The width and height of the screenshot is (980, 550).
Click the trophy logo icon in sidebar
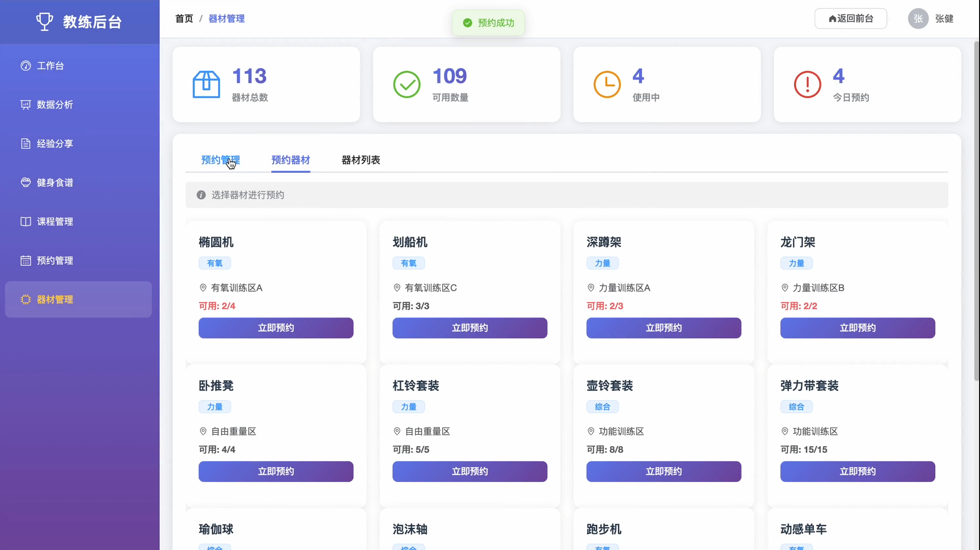[44, 21]
